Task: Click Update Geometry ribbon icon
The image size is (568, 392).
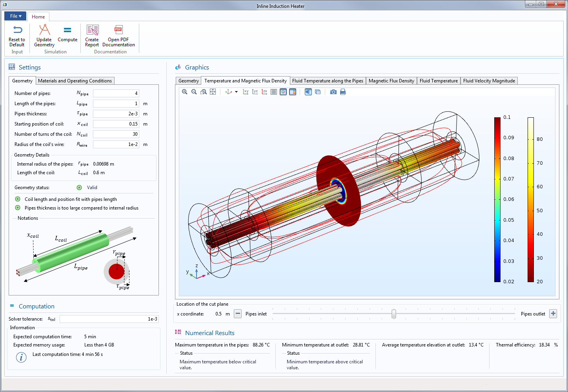Action: pyautogui.click(x=44, y=30)
